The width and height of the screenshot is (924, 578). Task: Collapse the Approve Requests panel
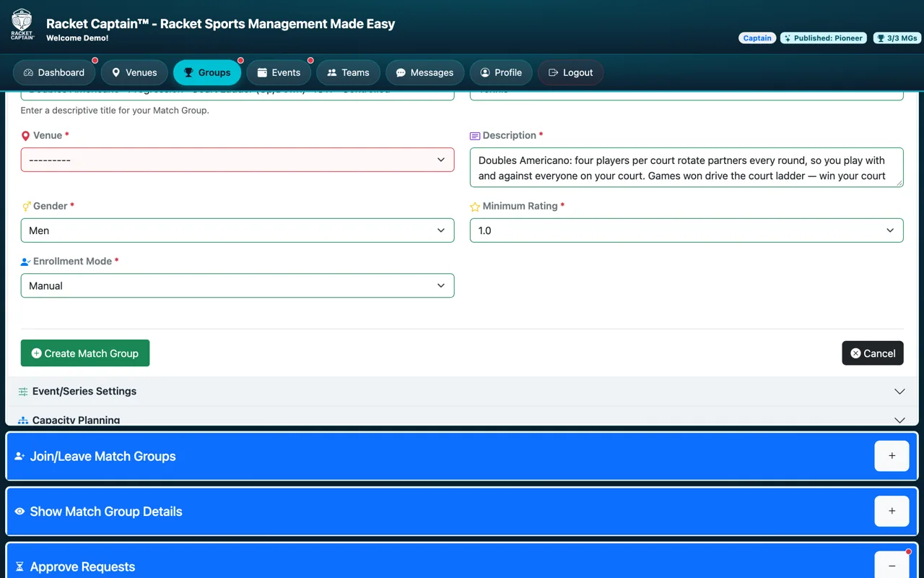pos(892,566)
